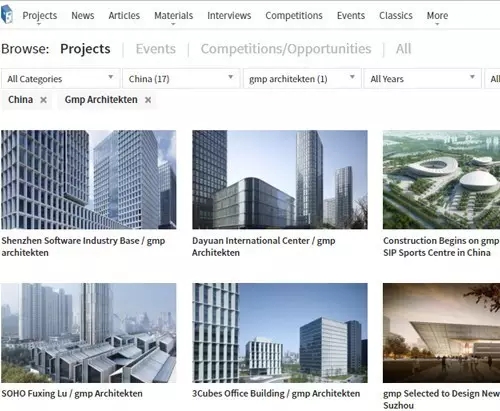The image size is (500, 411).
Task: Click the SOHO Fuxing Lu thumbnail
Action: tap(89, 333)
